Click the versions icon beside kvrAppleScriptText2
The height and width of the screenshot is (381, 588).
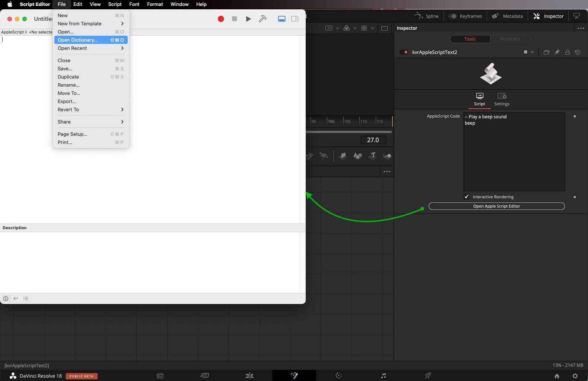tap(546, 52)
